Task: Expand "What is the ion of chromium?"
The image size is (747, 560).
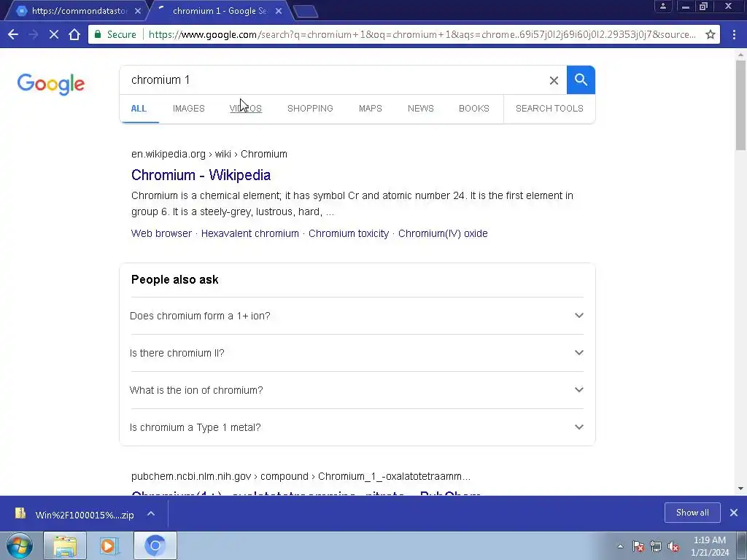Action: point(357,390)
